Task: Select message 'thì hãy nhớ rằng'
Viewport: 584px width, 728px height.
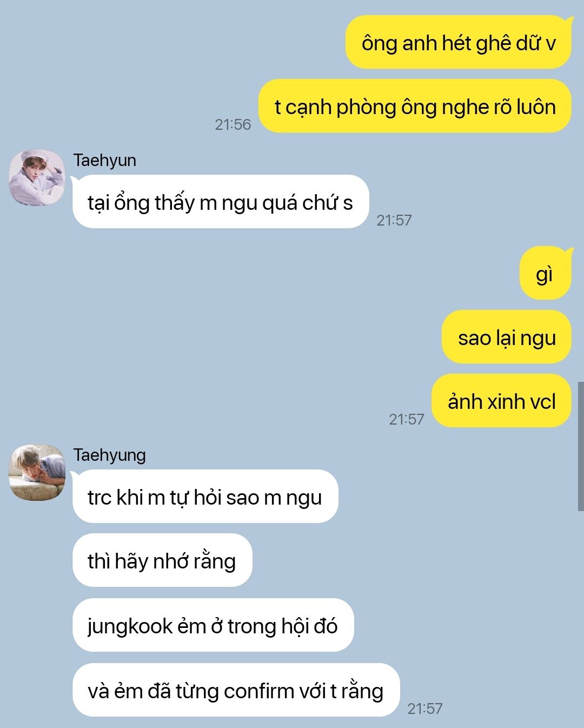Action: (162, 560)
